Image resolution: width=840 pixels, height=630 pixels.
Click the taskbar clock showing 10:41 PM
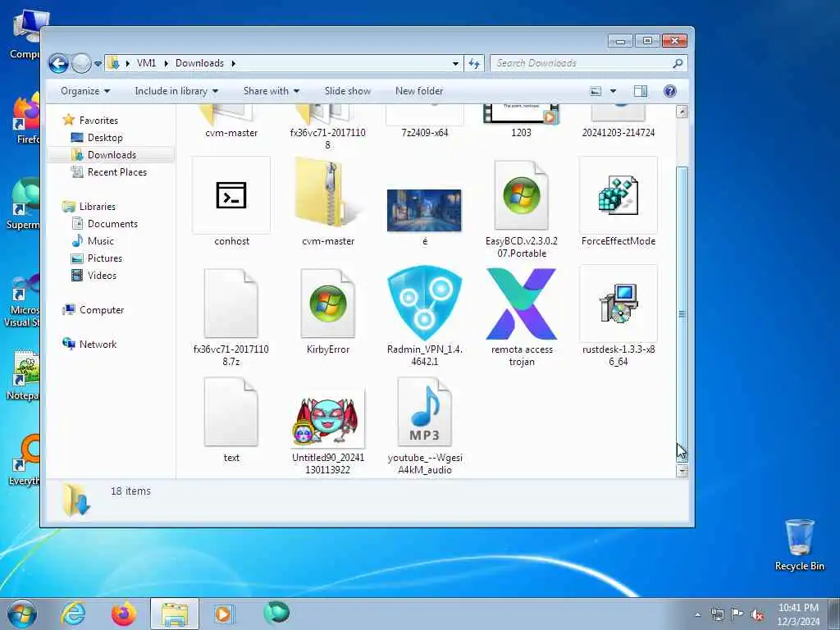(x=798, y=614)
